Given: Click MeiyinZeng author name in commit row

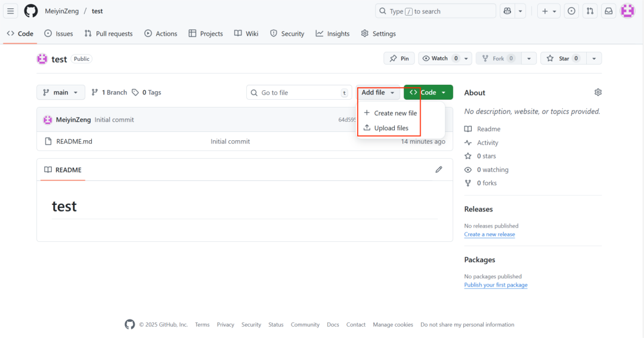Looking at the screenshot, I should tap(73, 119).
